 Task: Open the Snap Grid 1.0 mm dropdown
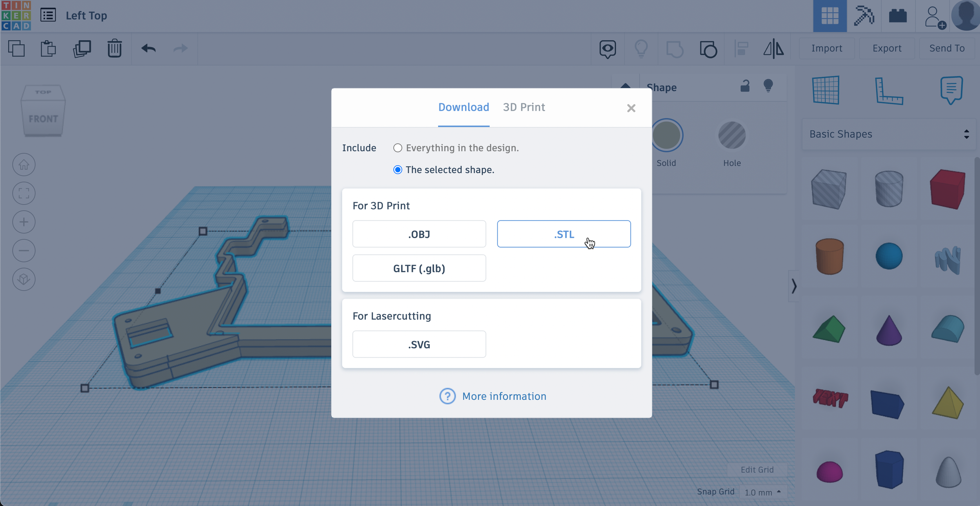click(x=762, y=492)
